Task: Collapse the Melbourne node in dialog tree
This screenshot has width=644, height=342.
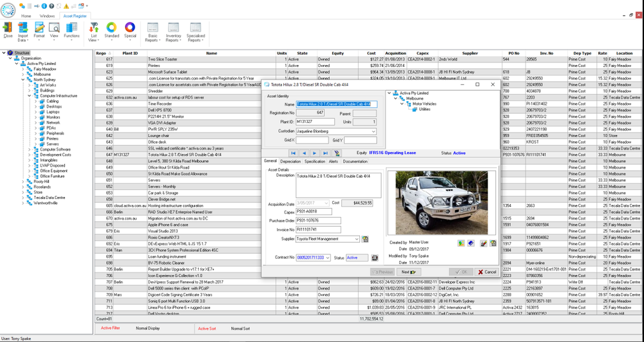Action: coord(395,99)
